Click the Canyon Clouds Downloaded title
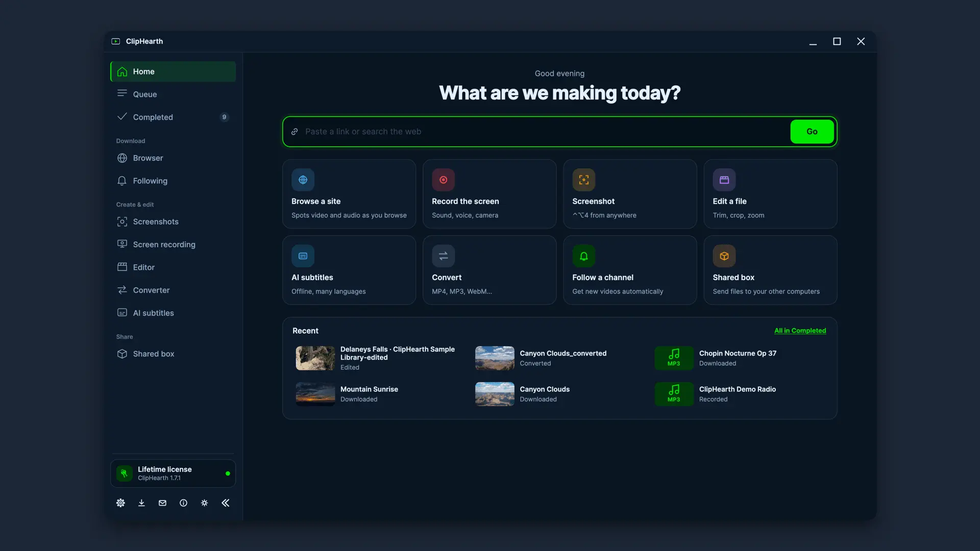The image size is (980, 551). coord(545,389)
